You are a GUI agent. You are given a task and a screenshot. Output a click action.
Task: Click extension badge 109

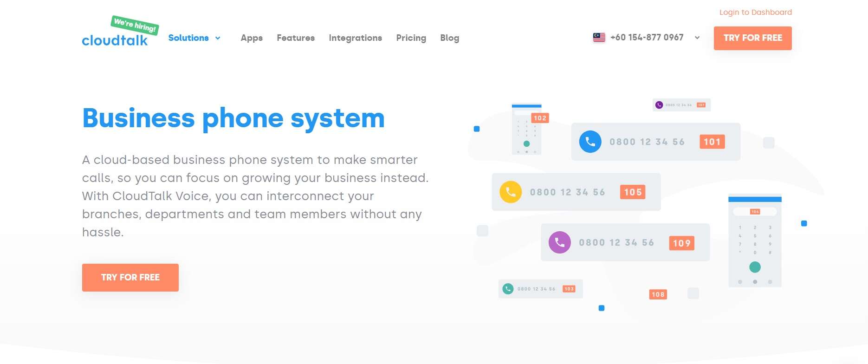(x=681, y=243)
